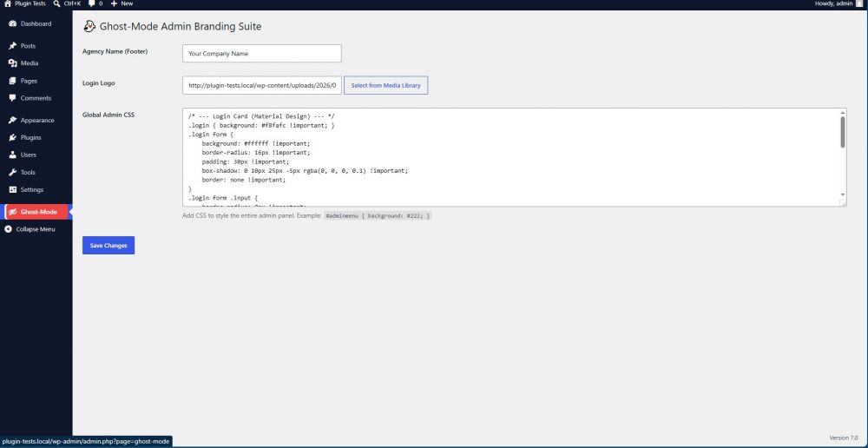The height and width of the screenshot is (448, 868).
Task: Click the plus icon beside New
Action: coord(114,3)
